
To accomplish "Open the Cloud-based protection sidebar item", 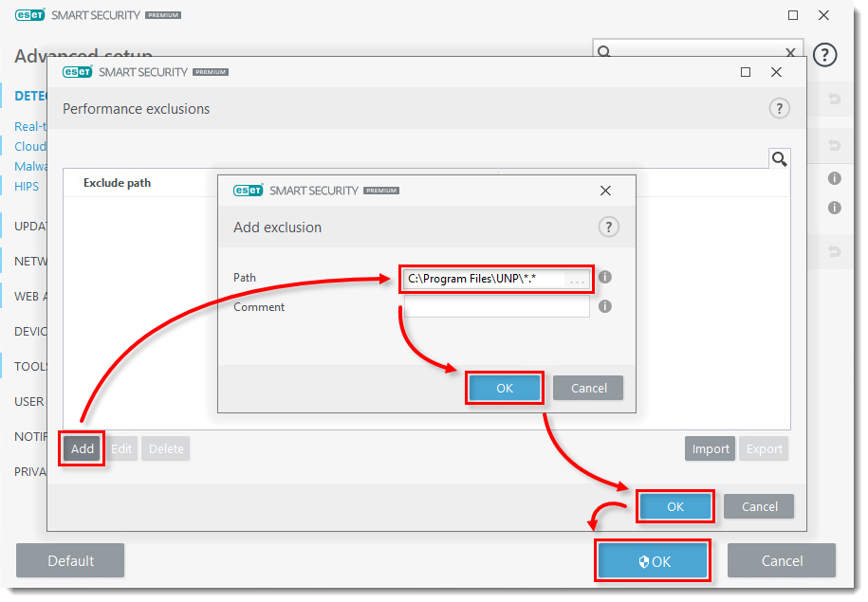I will pos(30,146).
